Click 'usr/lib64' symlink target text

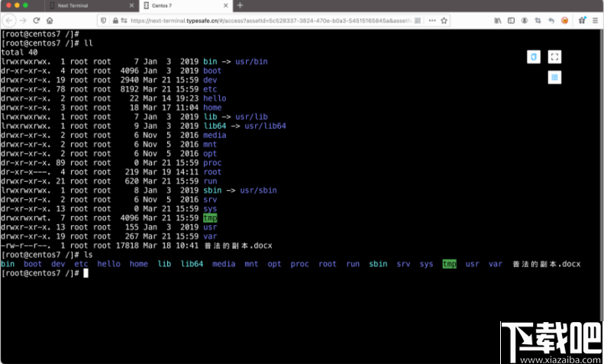tap(266, 126)
